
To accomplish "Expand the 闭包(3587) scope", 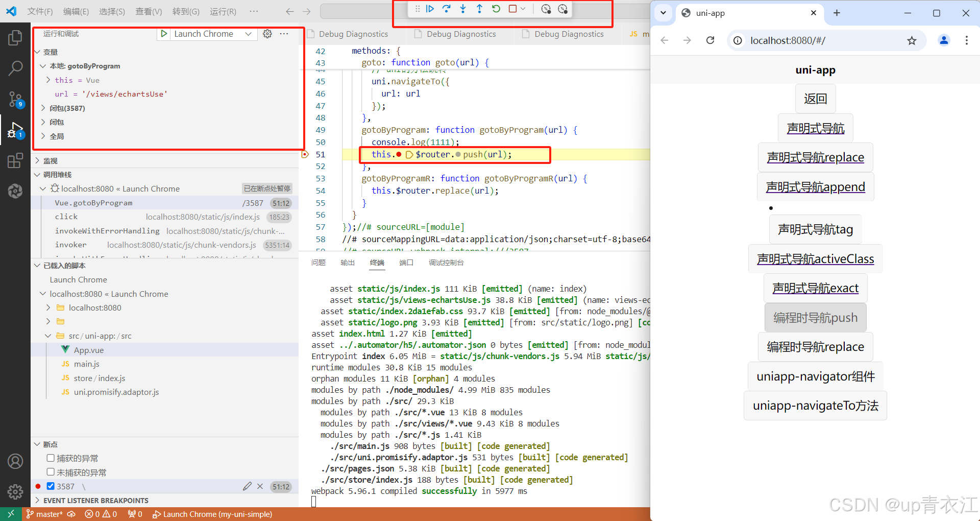I will coord(43,108).
